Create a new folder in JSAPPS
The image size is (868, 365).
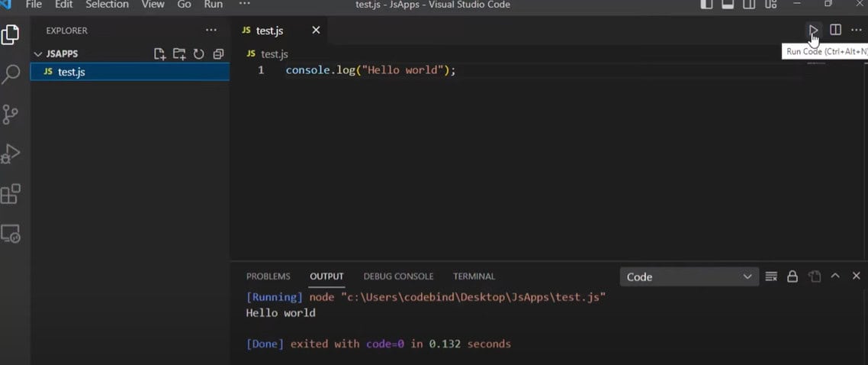179,54
